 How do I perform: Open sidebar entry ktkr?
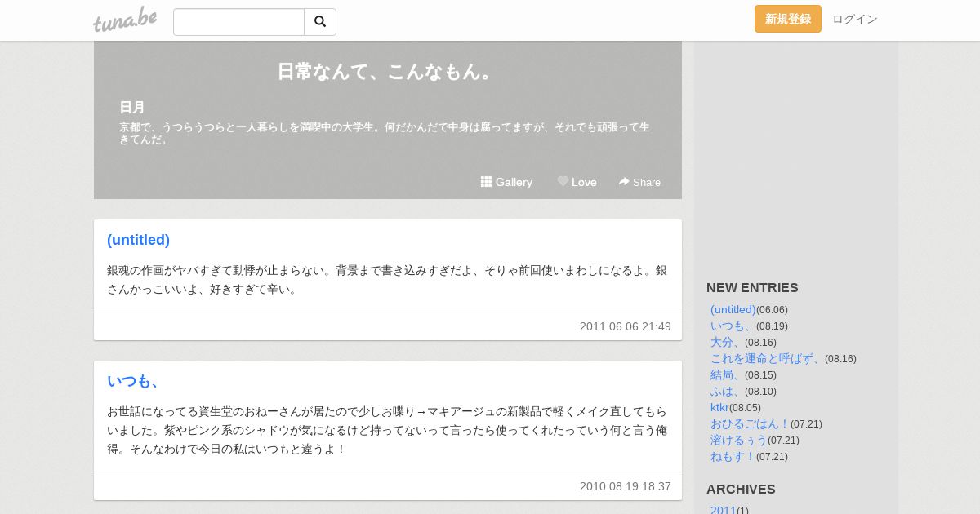(719, 408)
